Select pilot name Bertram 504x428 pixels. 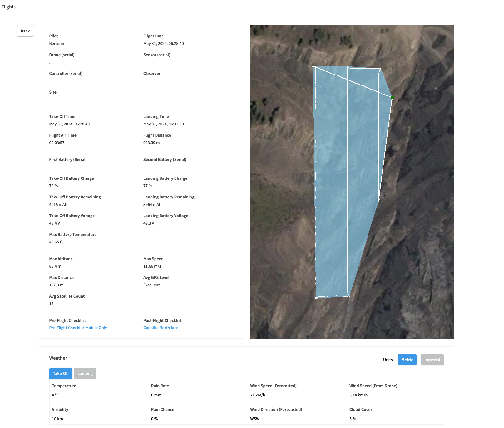[57, 44]
